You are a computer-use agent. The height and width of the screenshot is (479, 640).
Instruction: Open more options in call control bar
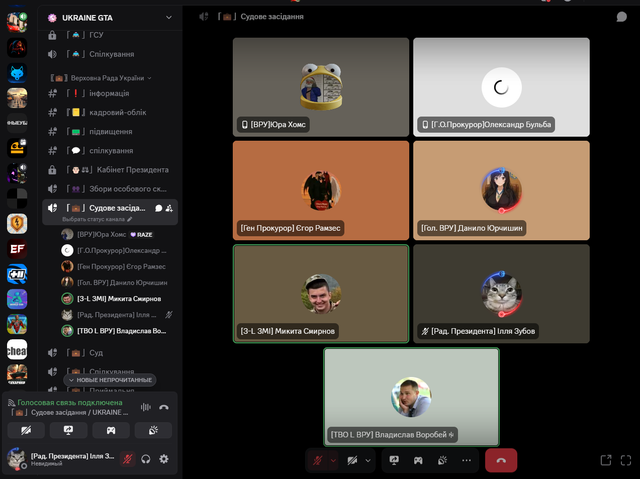point(466,460)
